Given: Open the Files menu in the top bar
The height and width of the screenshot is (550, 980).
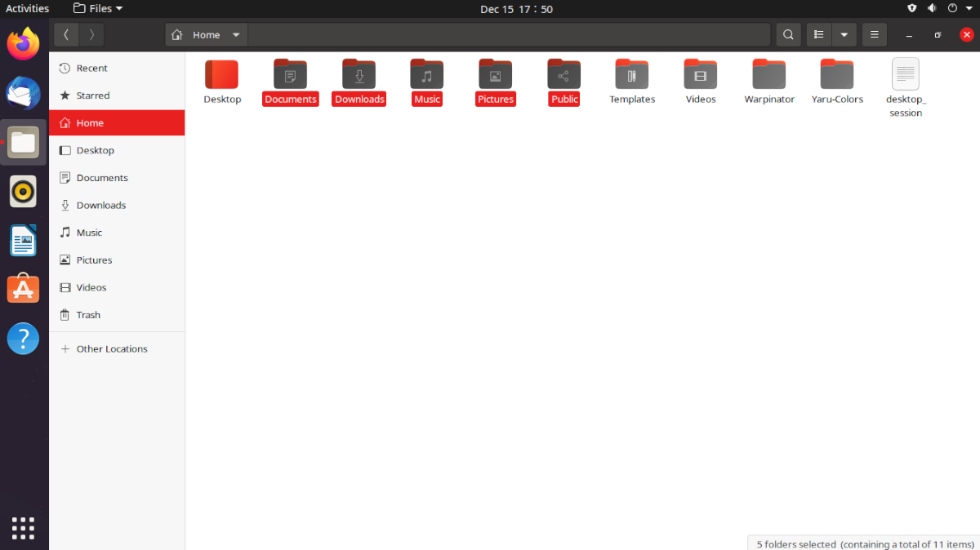Looking at the screenshot, I should click(97, 8).
